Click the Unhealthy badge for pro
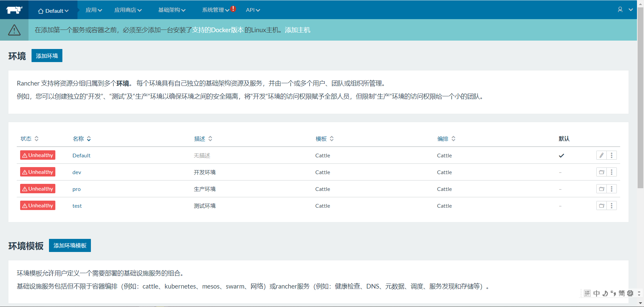 (38, 189)
